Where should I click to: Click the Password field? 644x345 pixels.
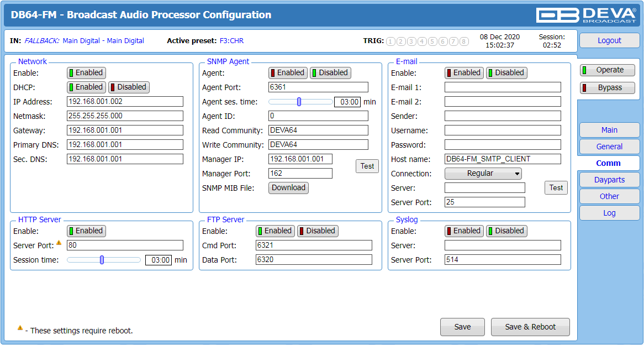pos(503,145)
